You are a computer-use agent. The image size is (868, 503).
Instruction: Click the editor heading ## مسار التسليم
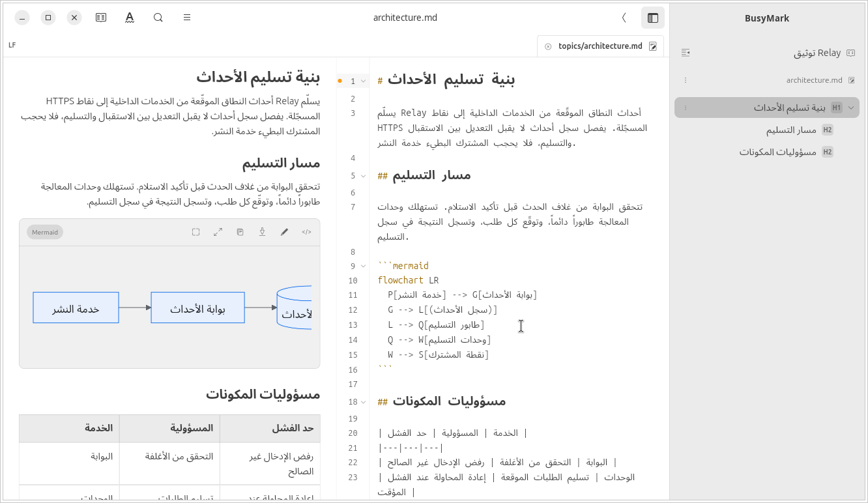pyautogui.click(x=424, y=175)
